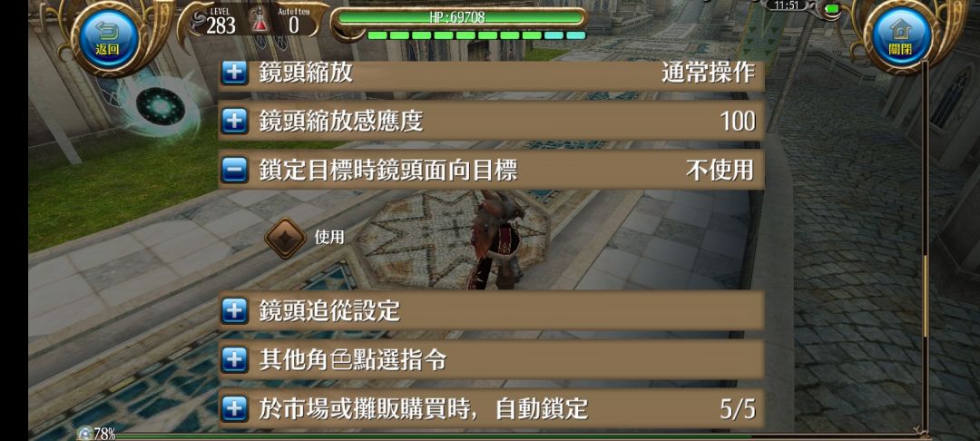Collapse 鎖定目標時鏡頭面向目標 minus button
This screenshot has height=441, width=980.
pyautogui.click(x=234, y=170)
